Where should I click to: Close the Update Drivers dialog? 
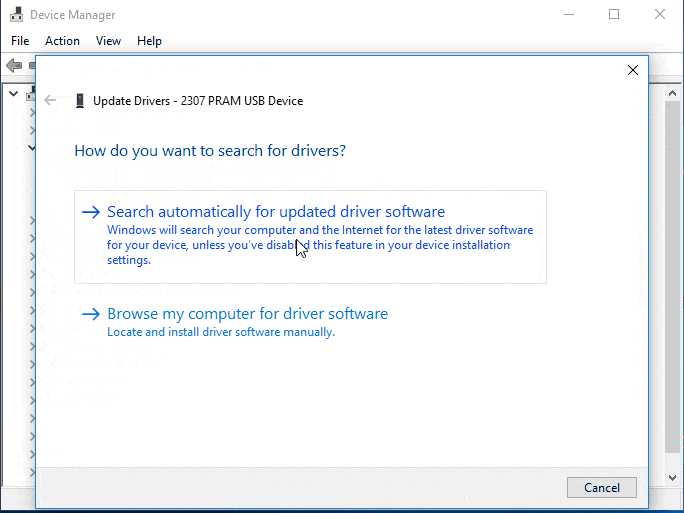tap(632, 70)
